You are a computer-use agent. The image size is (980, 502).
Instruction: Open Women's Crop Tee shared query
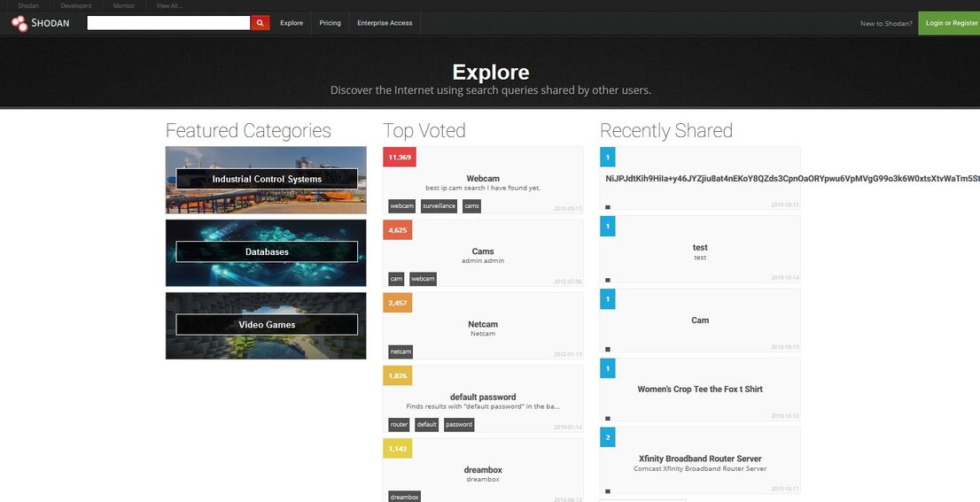tap(699, 390)
